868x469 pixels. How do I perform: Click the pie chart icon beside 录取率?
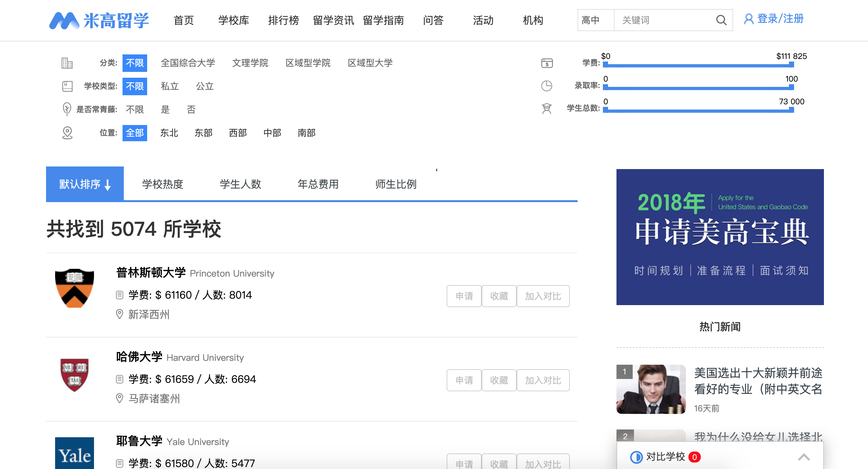coord(546,86)
